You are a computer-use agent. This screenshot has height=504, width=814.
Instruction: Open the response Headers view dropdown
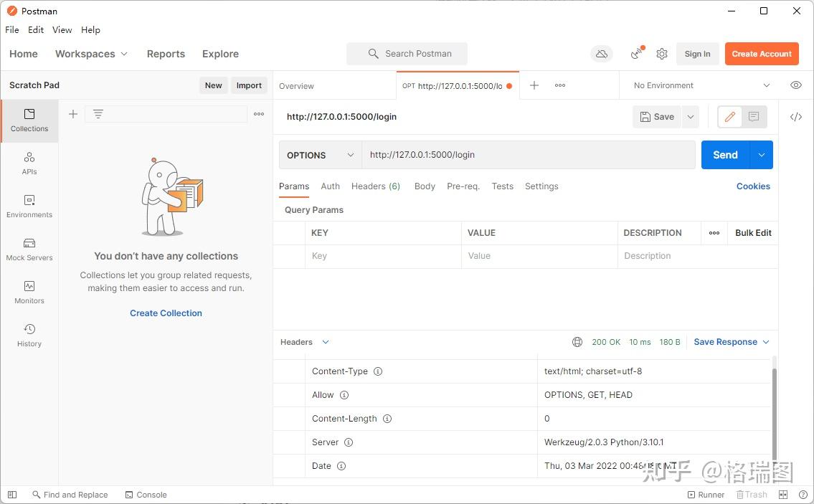pos(305,342)
